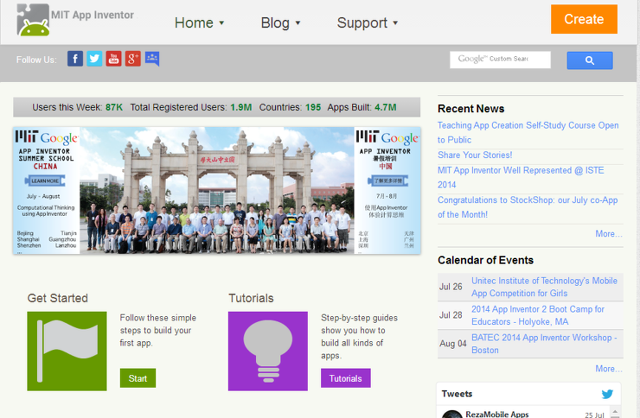Focus the Google Custom Search field

[500, 60]
